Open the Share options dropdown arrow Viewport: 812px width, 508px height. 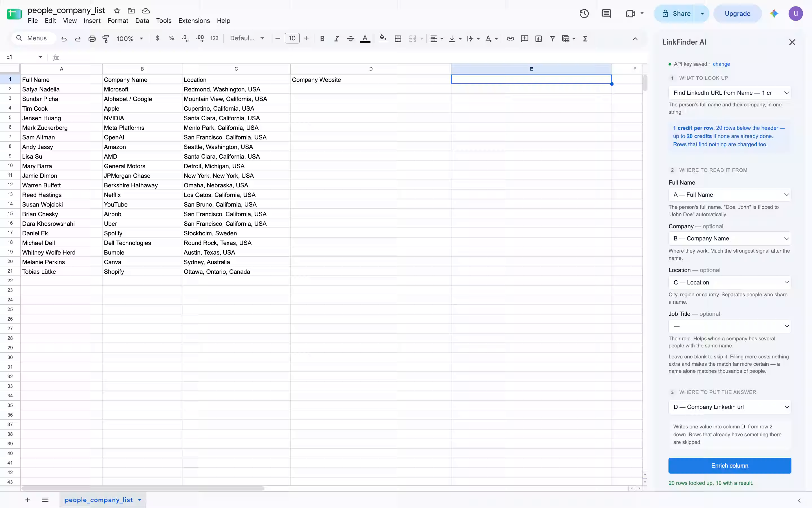(x=702, y=14)
